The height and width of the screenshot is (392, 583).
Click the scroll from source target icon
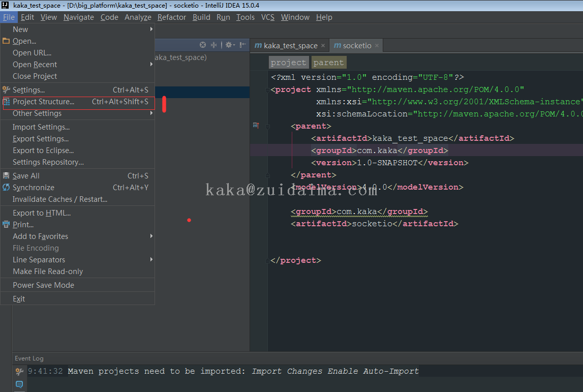203,45
